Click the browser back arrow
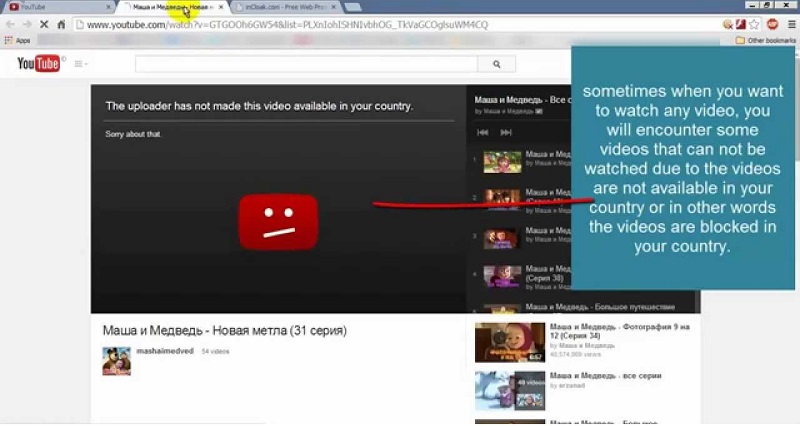Viewport: 800px width, 426px height. pyautogui.click(x=10, y=24)
